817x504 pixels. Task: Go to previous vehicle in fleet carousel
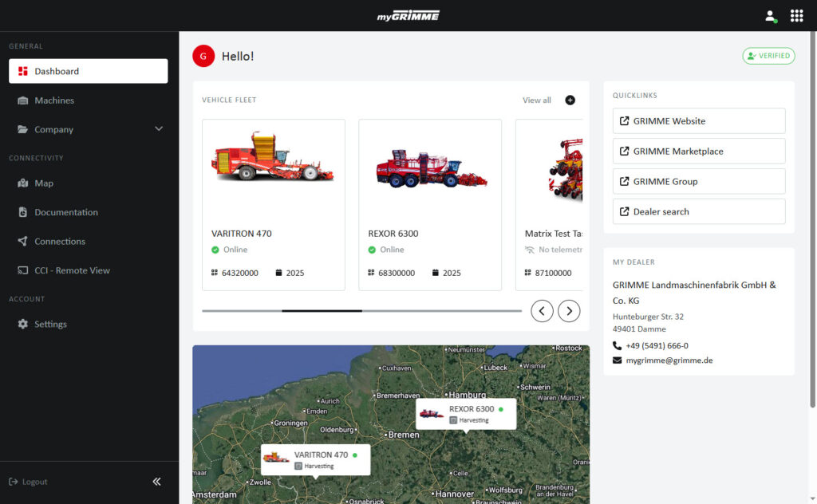[542, 311]
